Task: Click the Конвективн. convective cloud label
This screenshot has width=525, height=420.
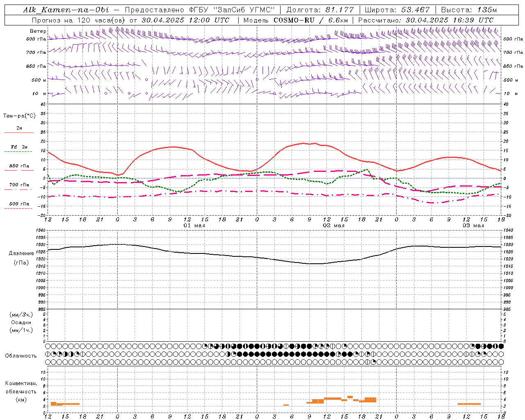Action: 21,383
